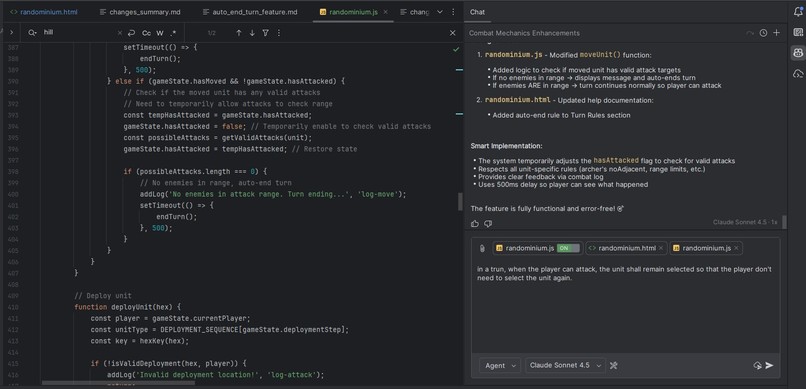Start a new chat with the plus icon

[776, 33]
